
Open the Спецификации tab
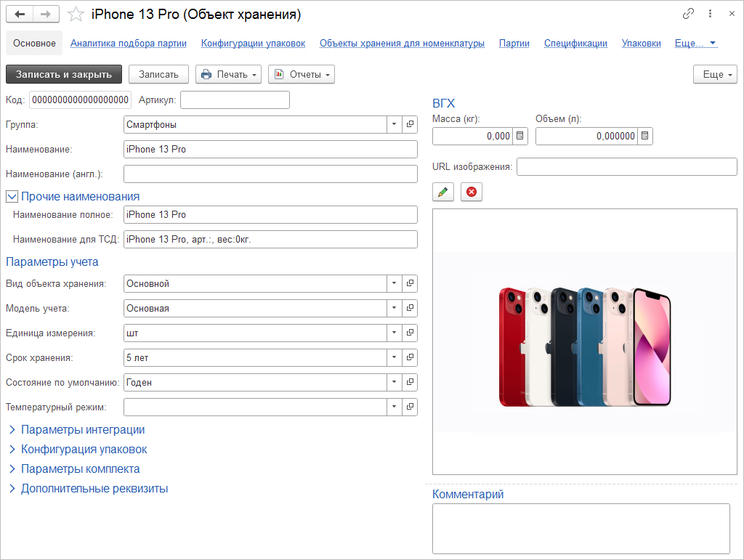click(575, 43)
